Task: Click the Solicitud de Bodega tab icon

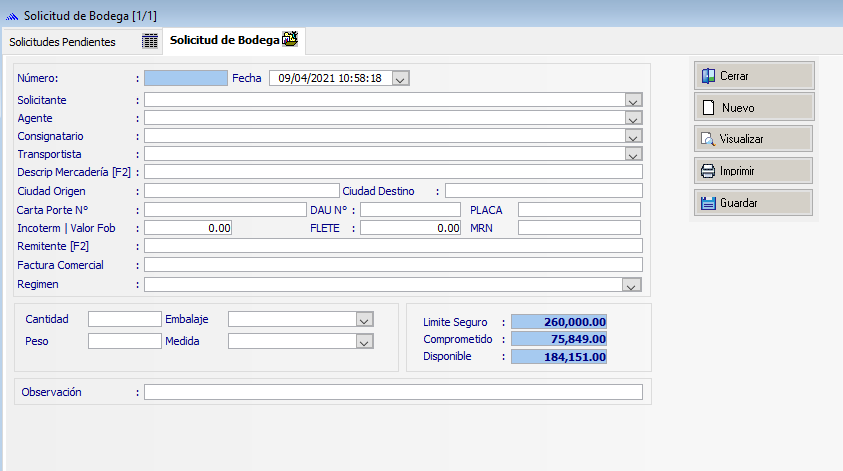Action: click(x=290, y=40)
